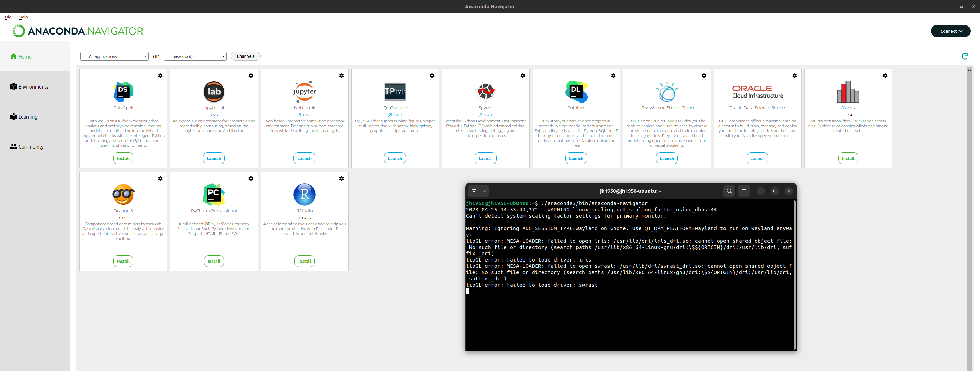The height and width of the screenshot is (371, 980).
Task: Install PyCharm Professional
Action: [x=214, y=261]
